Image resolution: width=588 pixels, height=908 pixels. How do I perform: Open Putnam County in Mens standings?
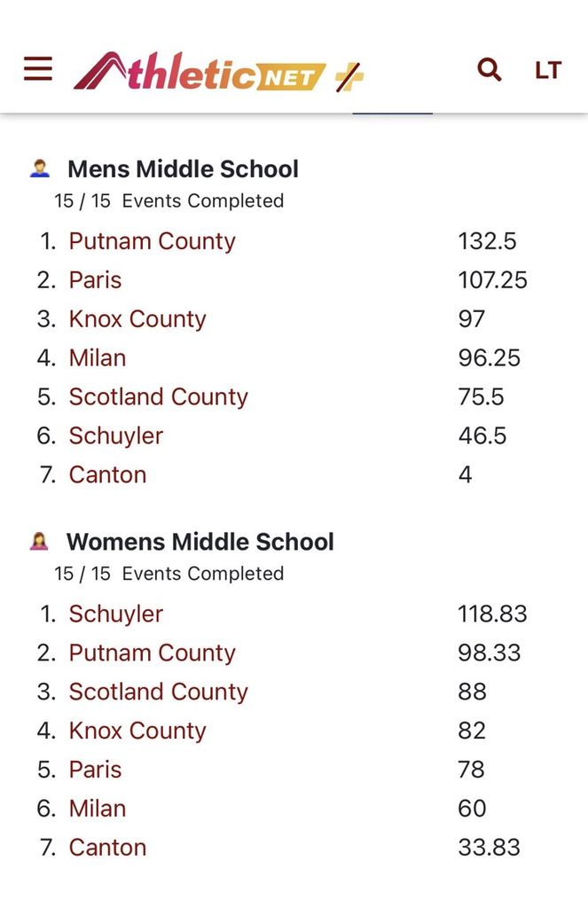tap(152, 241)
